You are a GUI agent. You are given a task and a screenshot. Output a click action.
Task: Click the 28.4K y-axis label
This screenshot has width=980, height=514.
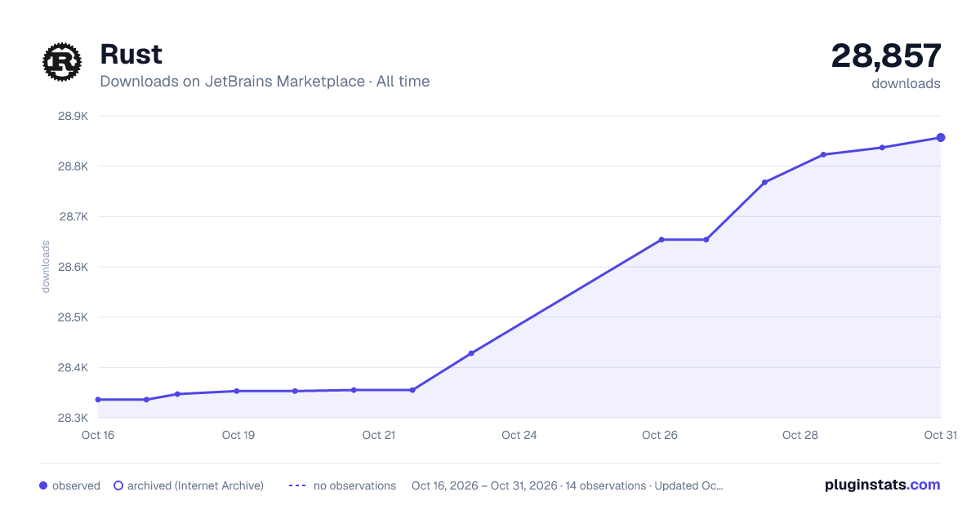(x=73, y=368)
